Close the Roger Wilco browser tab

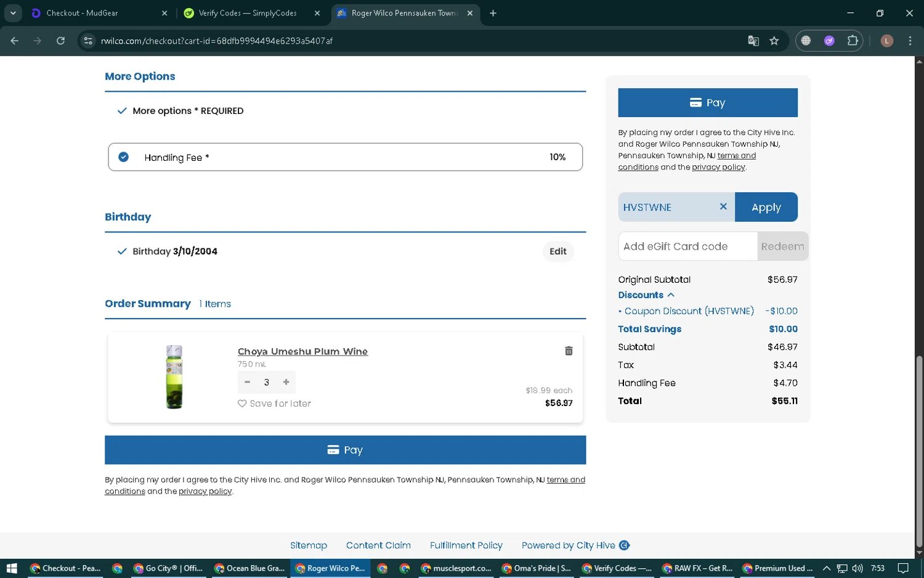click(x=470, y=13)
